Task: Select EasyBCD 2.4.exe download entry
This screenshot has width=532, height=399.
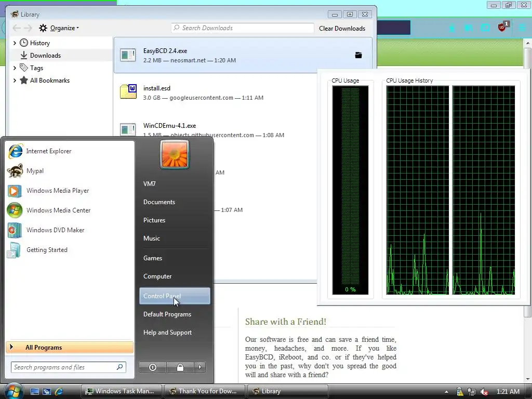Action: tap(243, 55)
